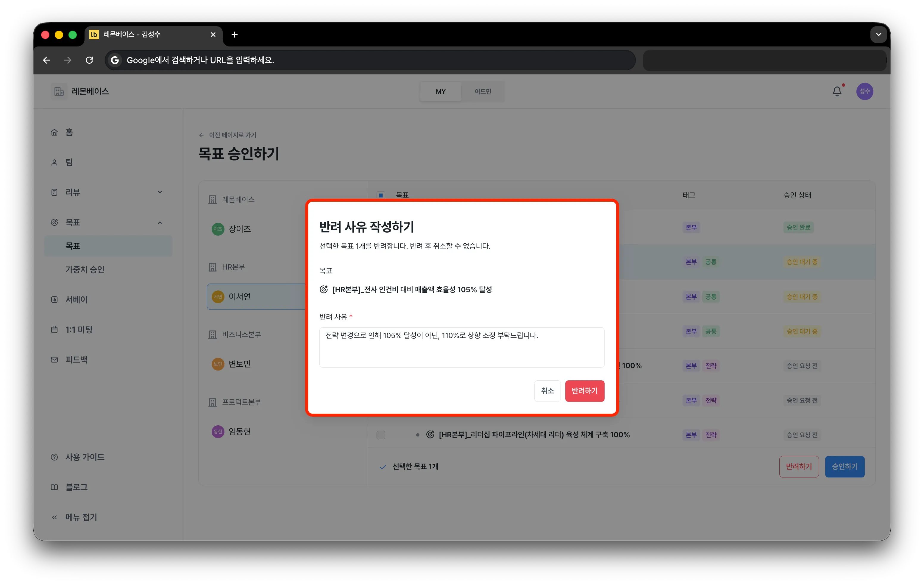The image size is (924, 585).
Task: Click the 레몬베이스 building logo icon
Action: click(59, 91)
